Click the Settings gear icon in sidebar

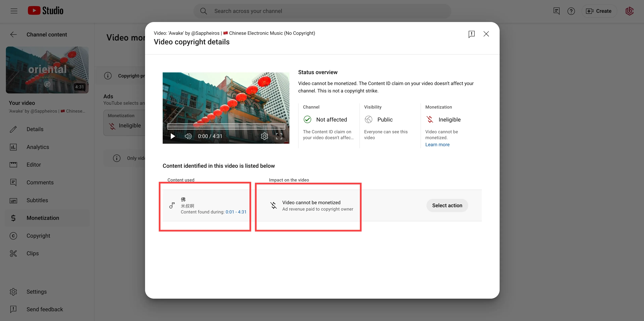(13, 292)
